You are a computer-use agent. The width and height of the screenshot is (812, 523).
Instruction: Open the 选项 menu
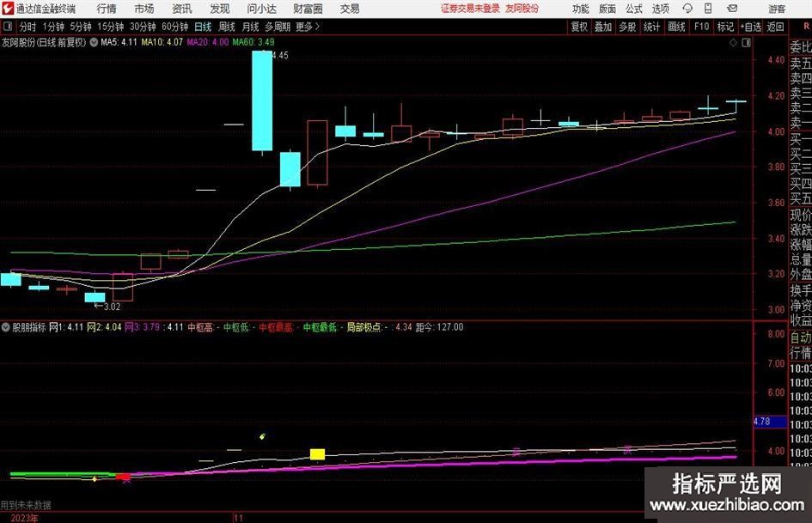click(x=660, y=9)
